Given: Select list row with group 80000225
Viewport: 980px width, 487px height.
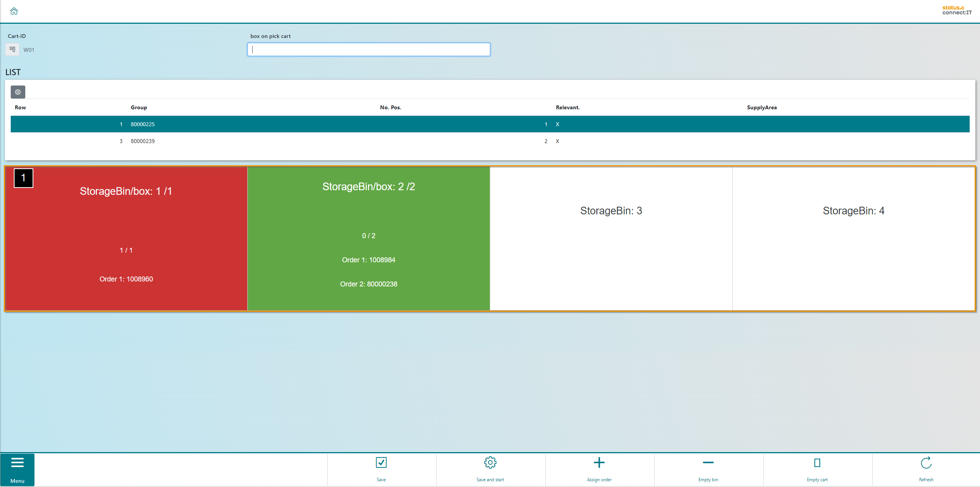Looking at the screenshot, I should (143, 124).
